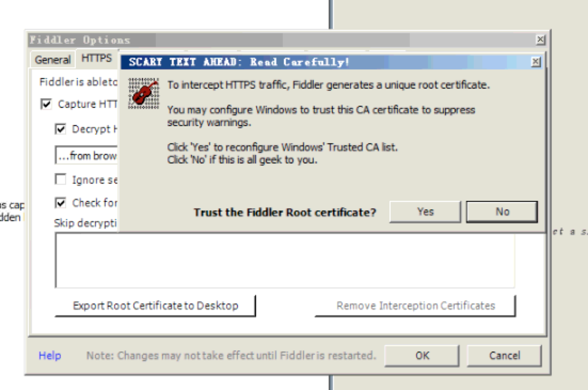Click No to decline trusting the certificate

point(502,212)
